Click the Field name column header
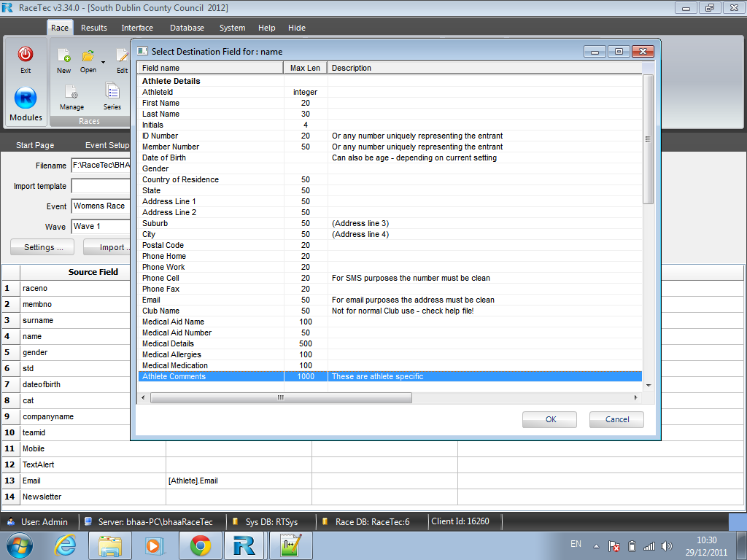This screenshot has height=560, width=747. tap(210, 68)
